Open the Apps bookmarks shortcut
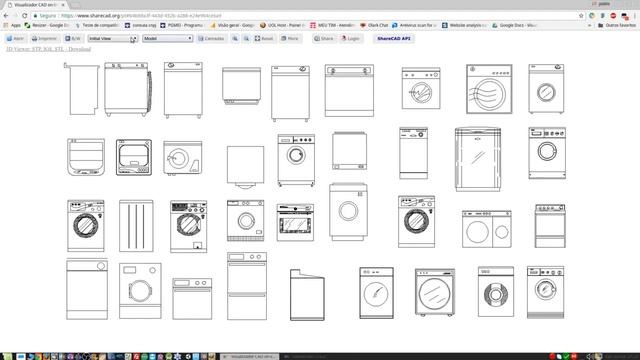640x360 pixels. point(12,25)
